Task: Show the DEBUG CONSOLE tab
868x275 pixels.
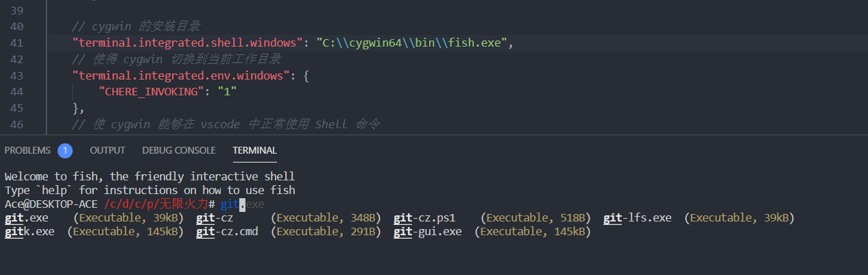Action: 179,150
